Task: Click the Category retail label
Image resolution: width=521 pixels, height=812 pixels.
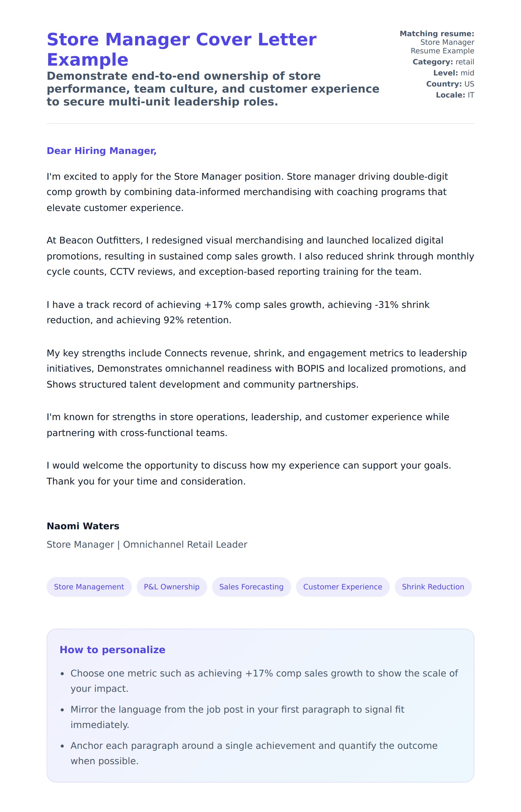Action: (x=443, y=62)
